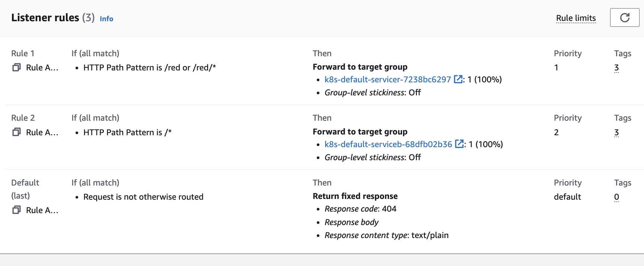Click the truncated Rule ARN text for Rule 1
Viewport: 644px width, 266px height.
(x=42, y=68)
